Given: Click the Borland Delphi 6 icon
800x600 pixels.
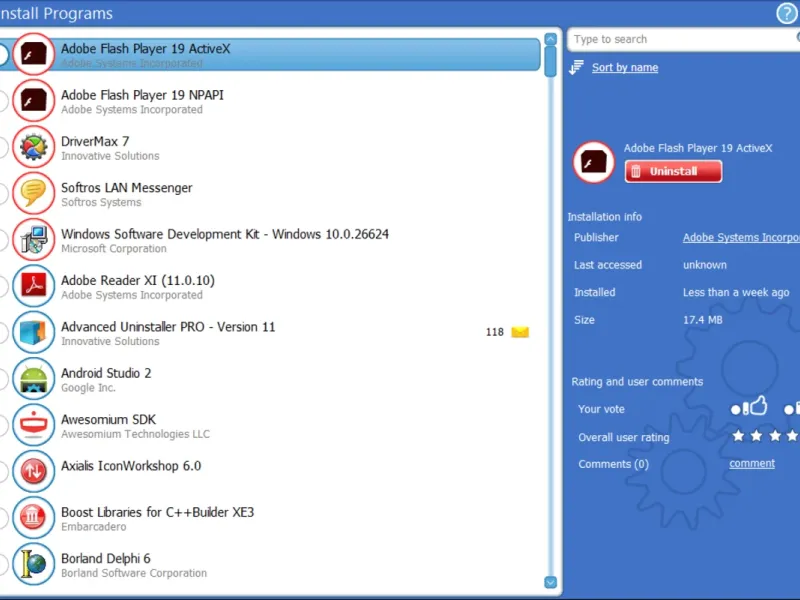Looking at the screenshot, I should 34,564.
